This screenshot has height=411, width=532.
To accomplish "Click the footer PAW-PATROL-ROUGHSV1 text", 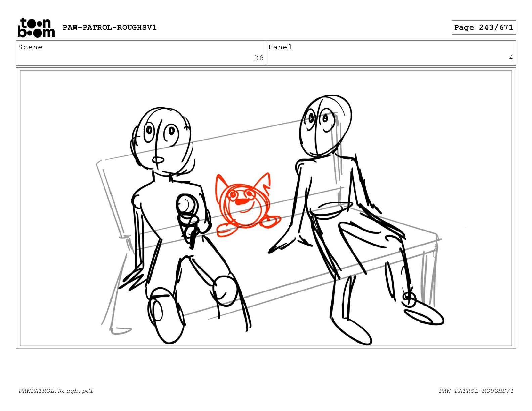I will click(476, 391).
